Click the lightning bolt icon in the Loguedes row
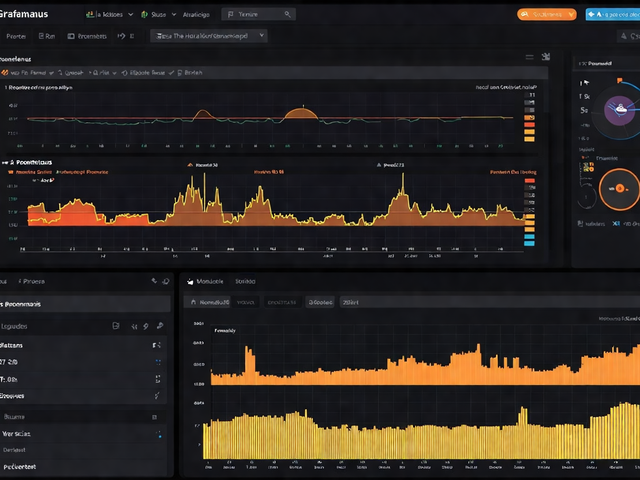 pos(146,326)
